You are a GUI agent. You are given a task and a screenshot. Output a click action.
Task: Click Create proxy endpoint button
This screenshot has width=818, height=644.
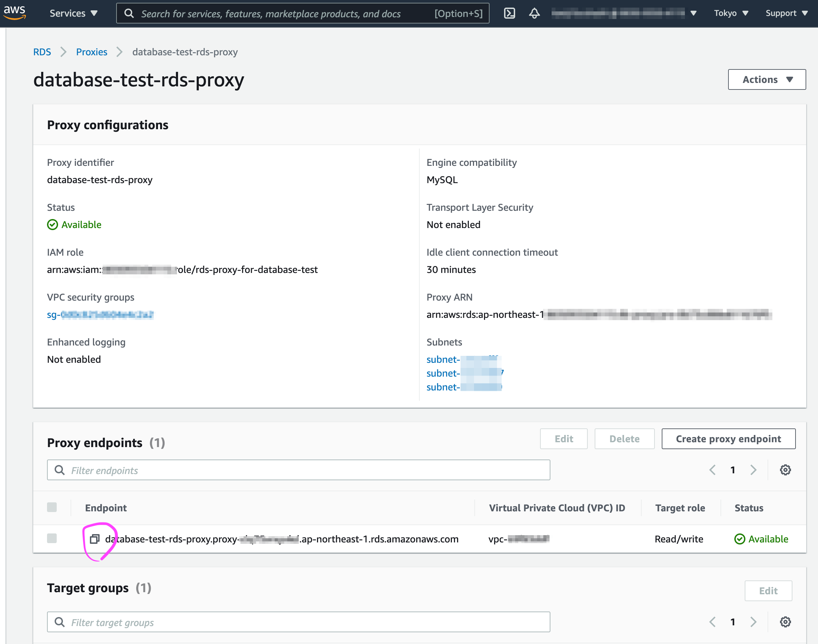click(x=728, y=439)
